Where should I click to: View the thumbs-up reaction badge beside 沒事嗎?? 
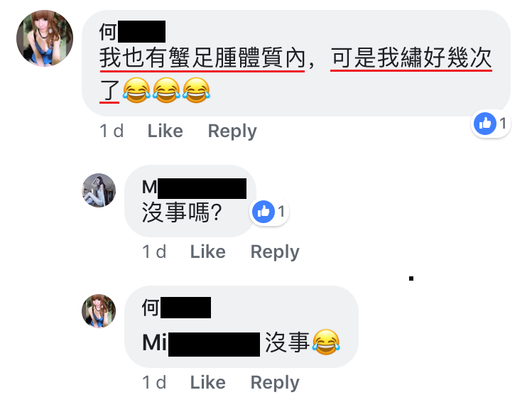pyautogui.click(x=269, y=212)
